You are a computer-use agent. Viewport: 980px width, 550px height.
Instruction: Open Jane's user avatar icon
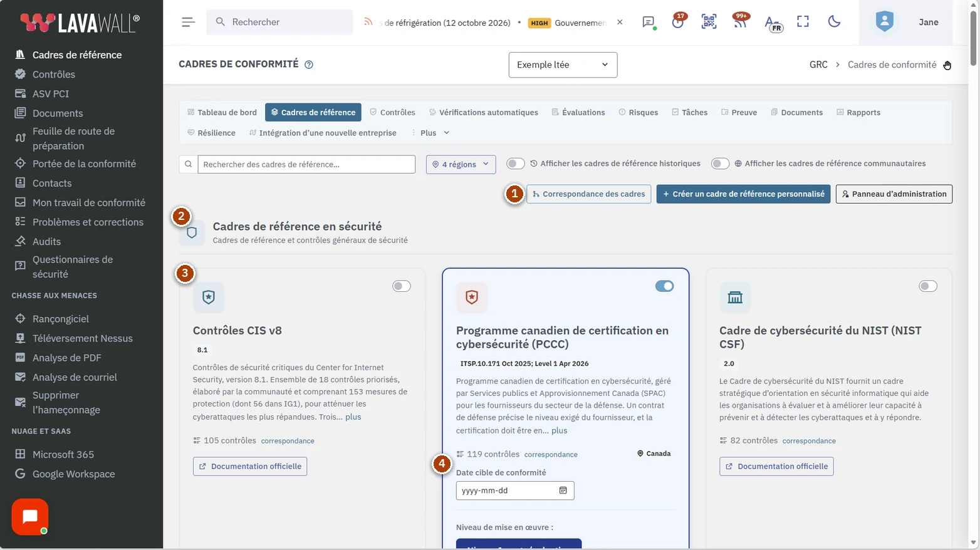(x=884, y=22)
